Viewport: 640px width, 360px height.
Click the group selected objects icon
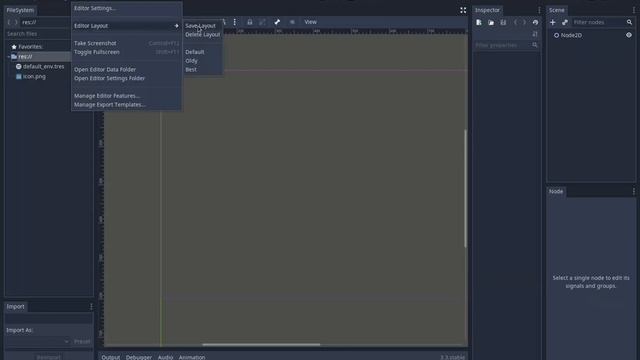262,22
